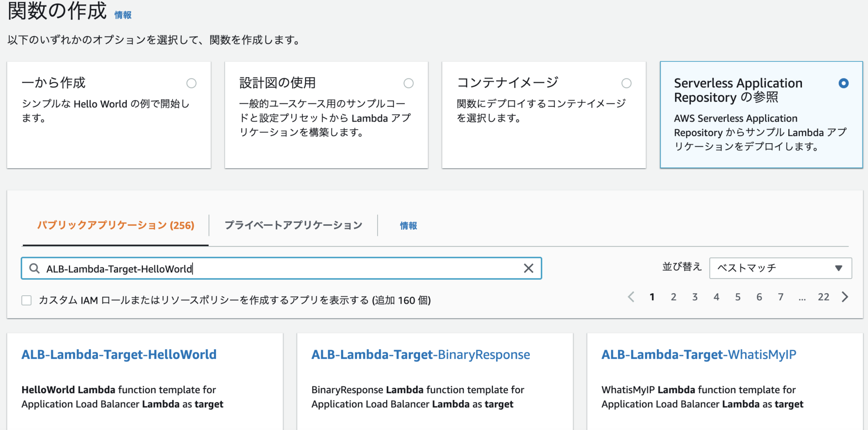The image size is (868, 430).
Task: Select Serverless Application Repository の参照 radio
Action: pos(843,83)
